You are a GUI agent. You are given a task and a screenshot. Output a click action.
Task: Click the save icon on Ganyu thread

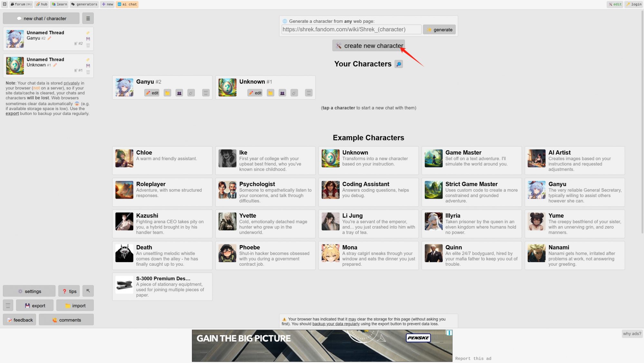pyautogui.click(x=88, y=39)
